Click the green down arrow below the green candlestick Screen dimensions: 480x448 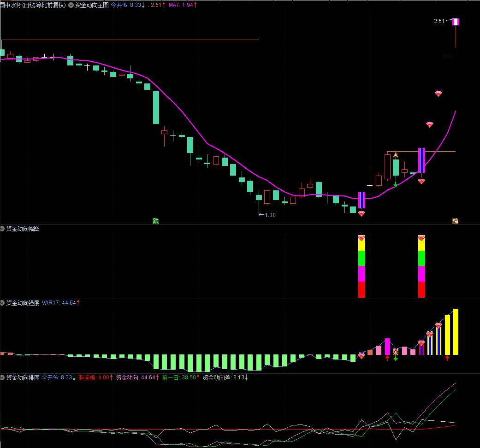pos(395,184)
